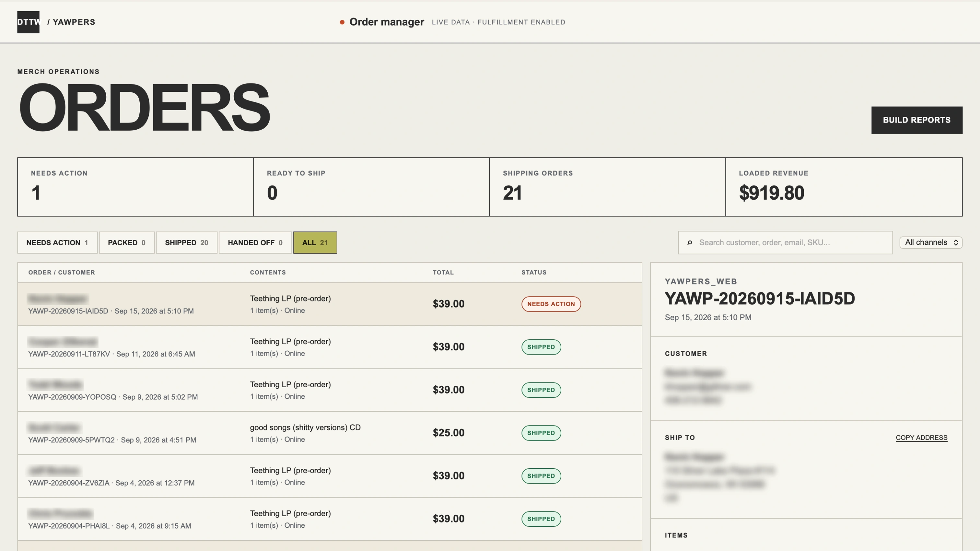
Task: Click detail panel date Sep 15, 2026
Action: point(708,317)
